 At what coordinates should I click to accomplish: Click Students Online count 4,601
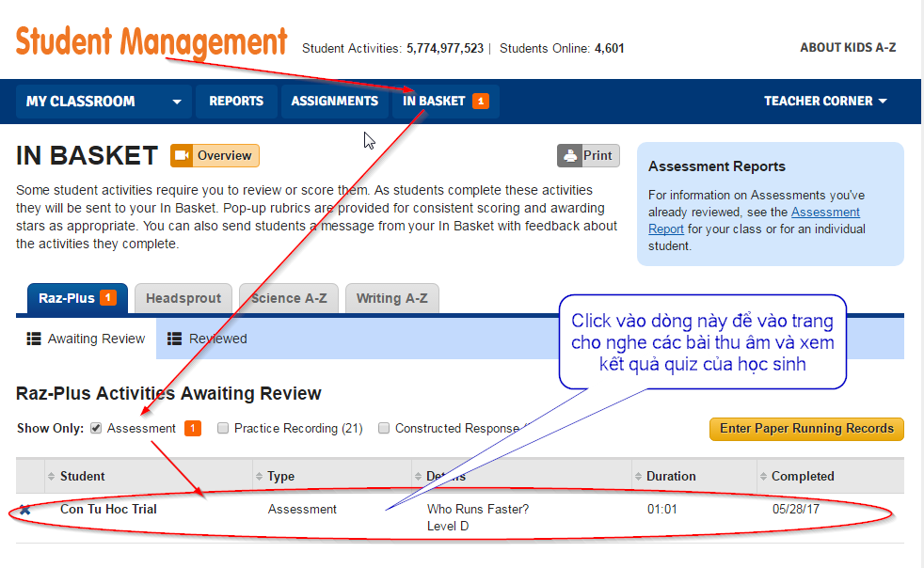pyautogui.click(x=610, y=48)
